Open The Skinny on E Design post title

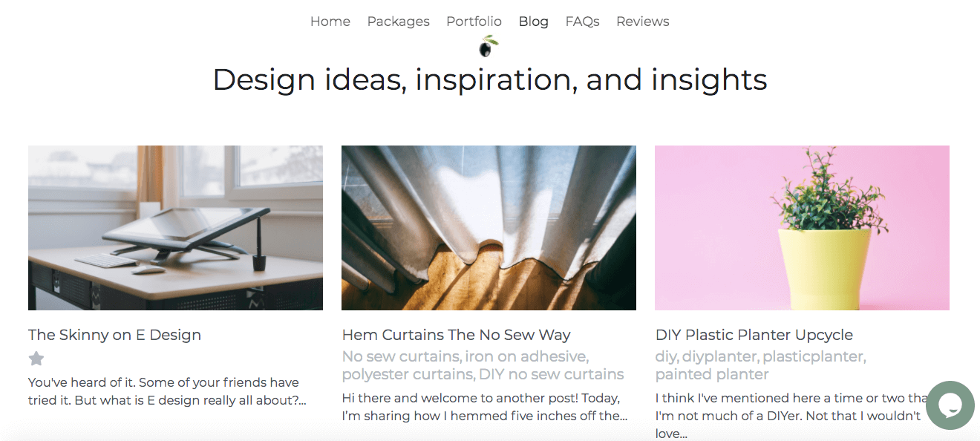pos(114,335)
